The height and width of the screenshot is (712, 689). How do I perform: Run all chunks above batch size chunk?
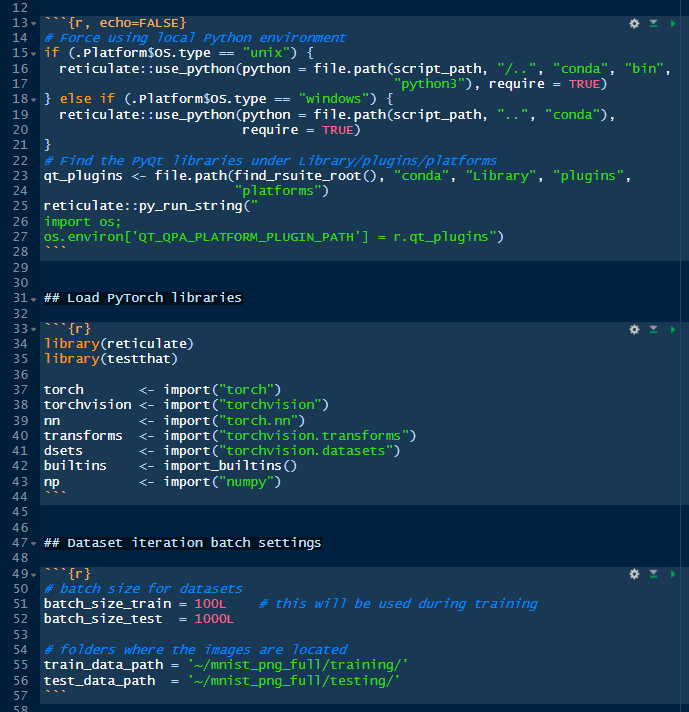653,574
